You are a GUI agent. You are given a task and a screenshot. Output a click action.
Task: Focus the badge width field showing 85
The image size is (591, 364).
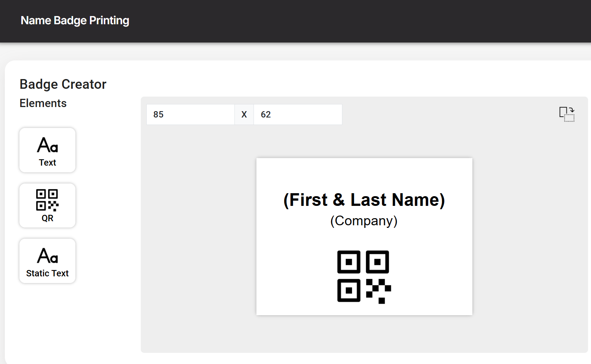click(190, 114)
